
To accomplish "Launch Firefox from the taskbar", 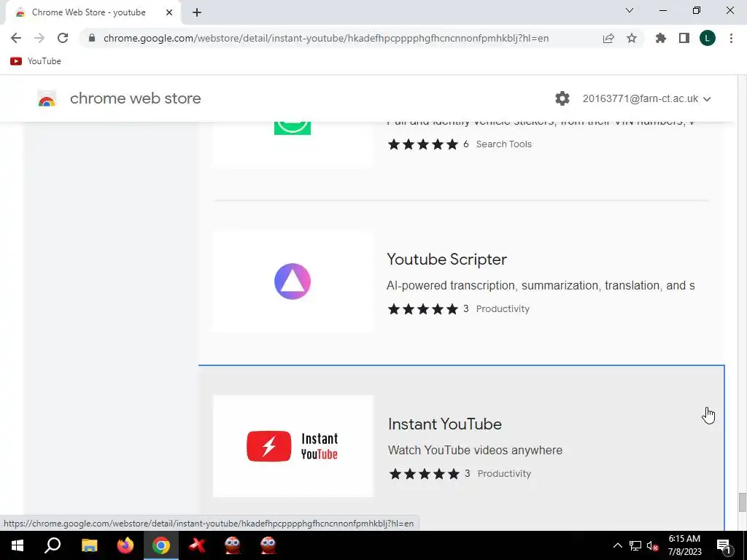I will [x=125, y=545].
